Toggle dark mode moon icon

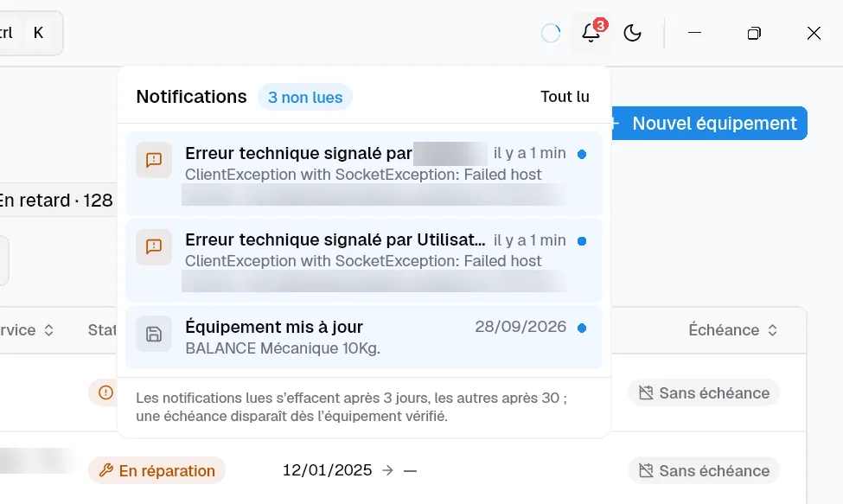632,34
